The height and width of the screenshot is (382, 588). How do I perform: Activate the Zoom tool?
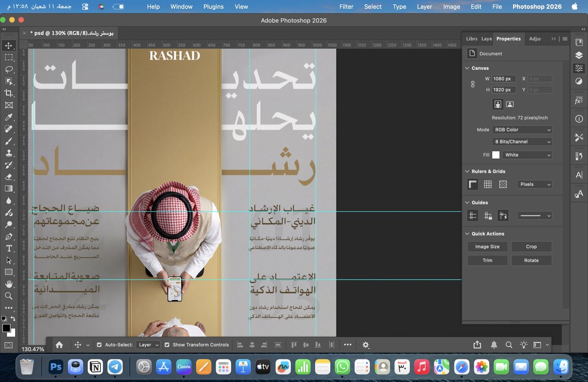click(8, 296)
